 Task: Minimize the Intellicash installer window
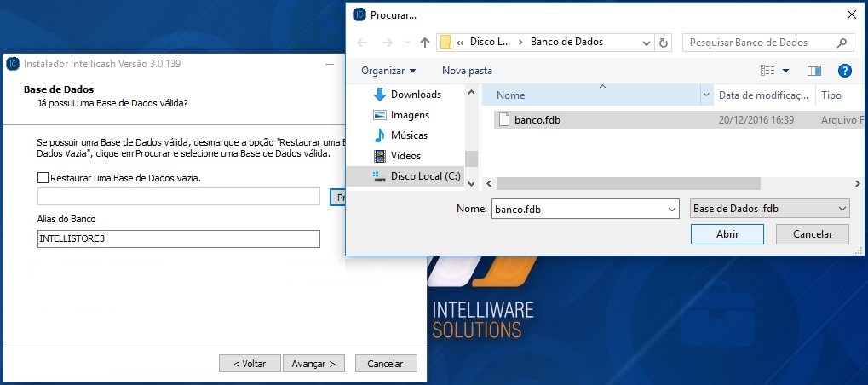click(330, 64)
